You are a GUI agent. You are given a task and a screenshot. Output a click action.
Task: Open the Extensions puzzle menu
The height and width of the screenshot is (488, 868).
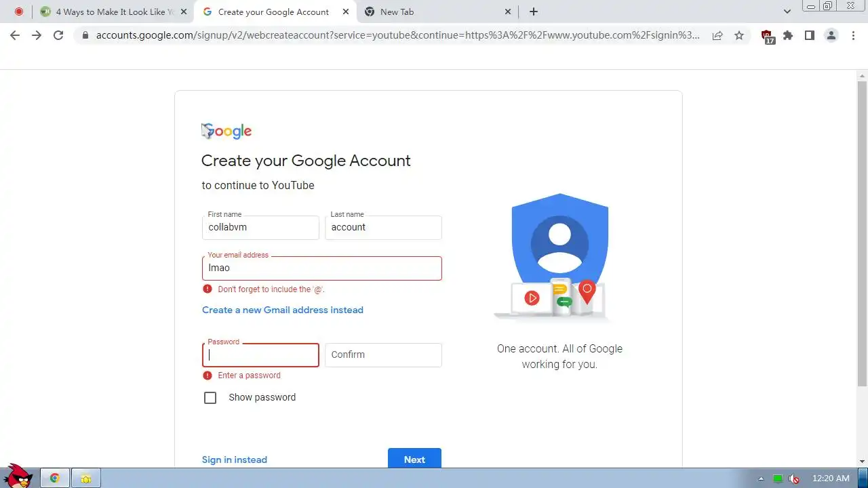pos(788,35)
